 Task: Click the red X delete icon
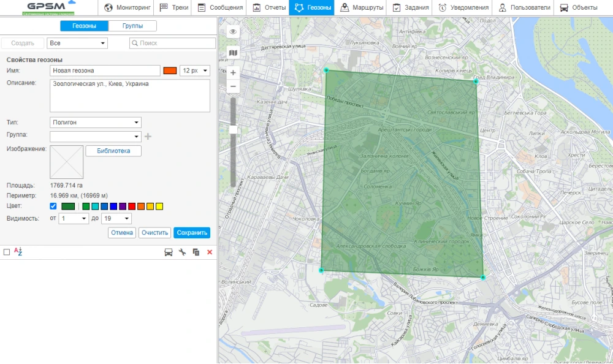(x=210, y=252)
